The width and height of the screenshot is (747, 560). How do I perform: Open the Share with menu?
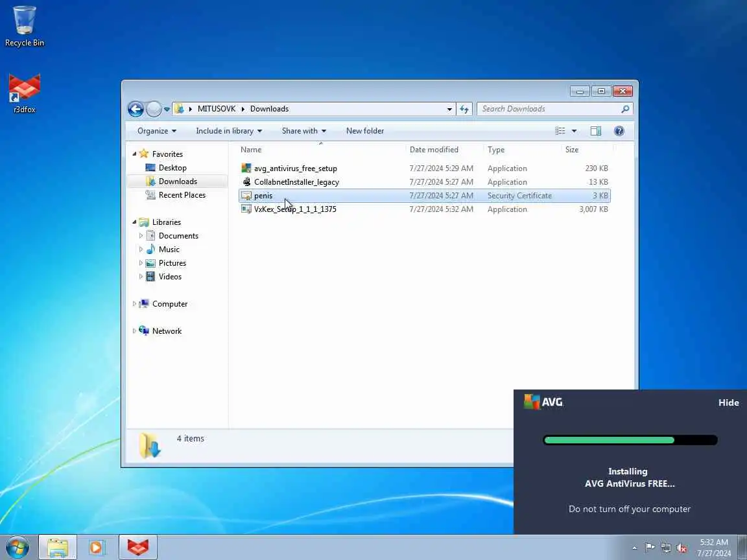pos(304,131)
